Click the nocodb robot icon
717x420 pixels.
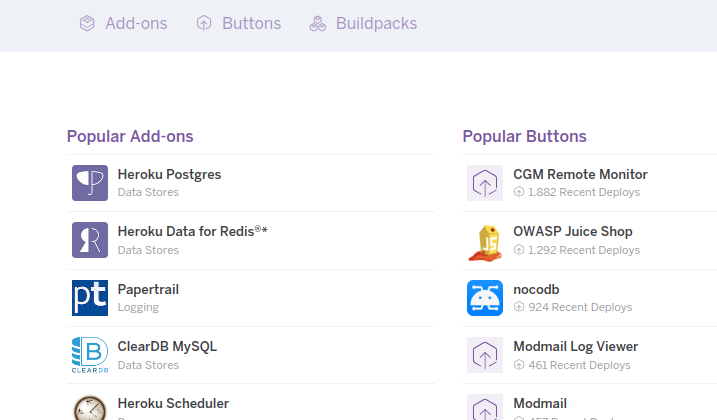(x=485, y=298)
